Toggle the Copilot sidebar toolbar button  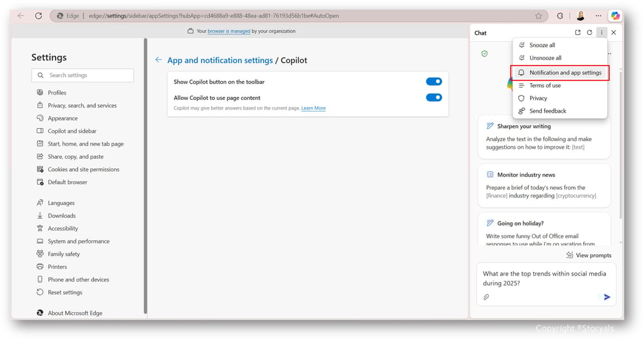pos(615,16)
